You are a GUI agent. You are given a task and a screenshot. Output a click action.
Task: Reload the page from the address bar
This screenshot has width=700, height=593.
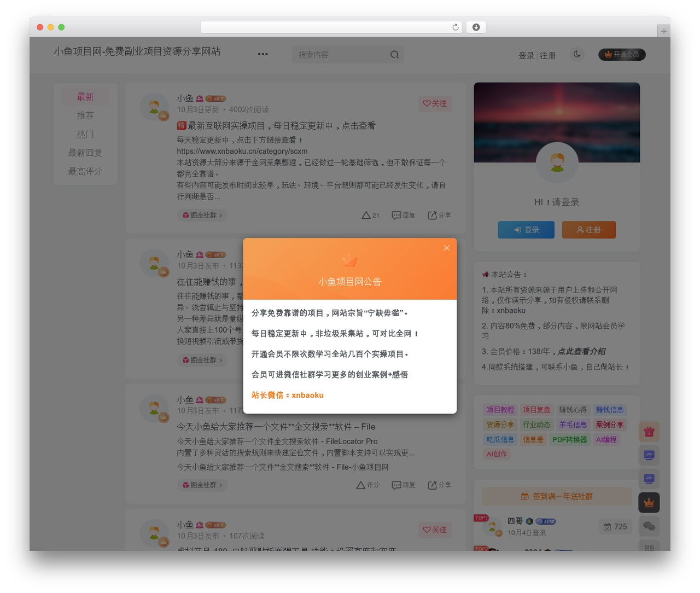pyautogui.click(x=456, y=27)
